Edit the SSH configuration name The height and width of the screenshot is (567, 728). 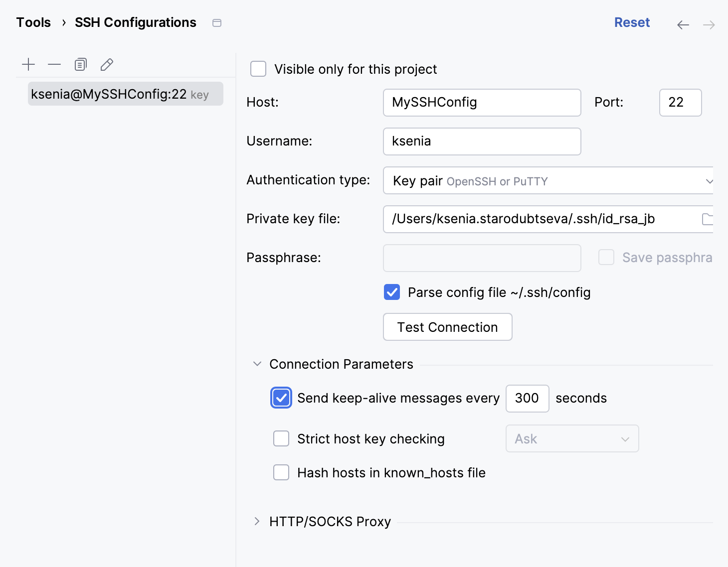pos(106,64)
